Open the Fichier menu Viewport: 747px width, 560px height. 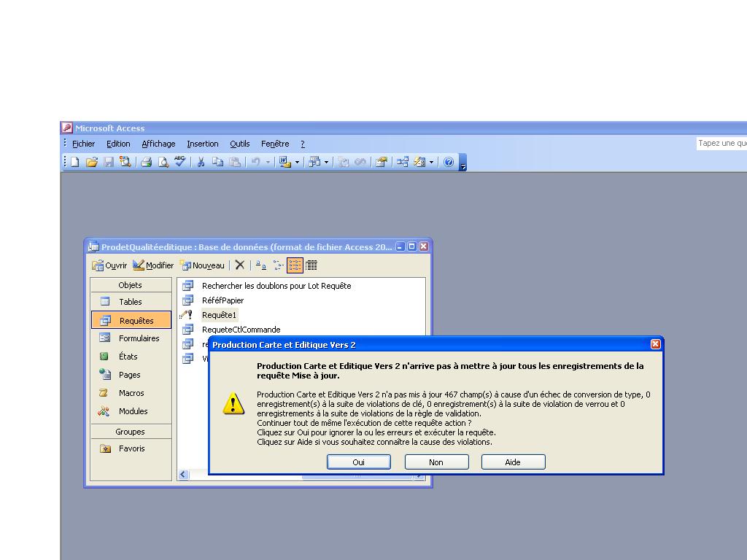coord(83,144)
